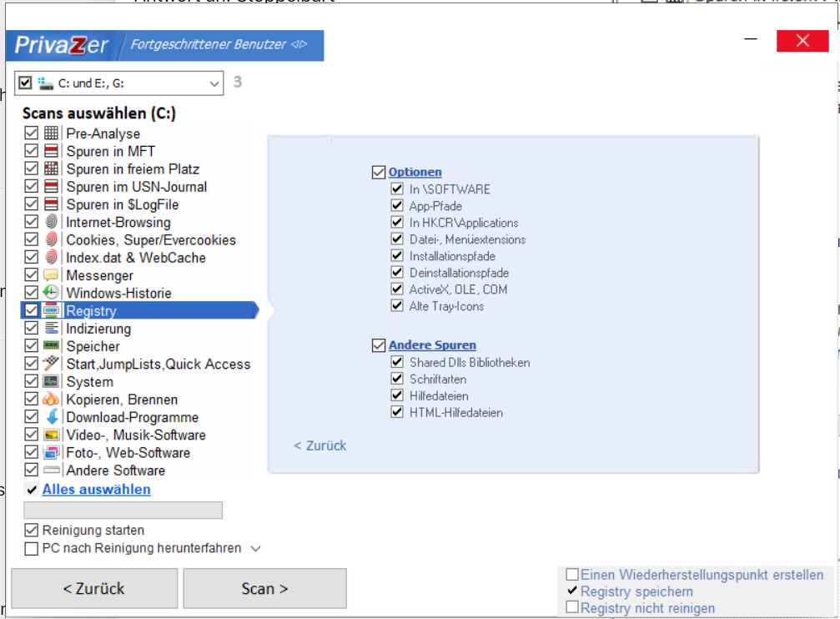The image size is (840, 619).
Task: Expand options next to PC nach Reinigung herunterfahren
Action: [256, 549]
